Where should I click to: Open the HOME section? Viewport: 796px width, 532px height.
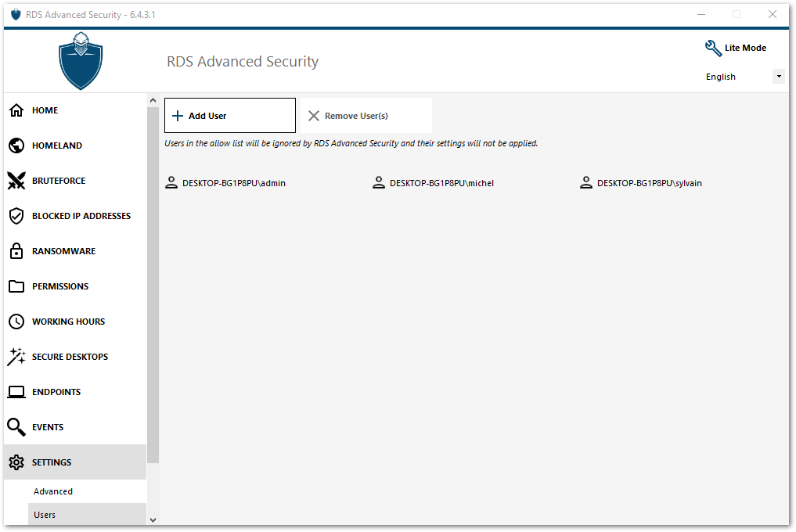(75, 110)
